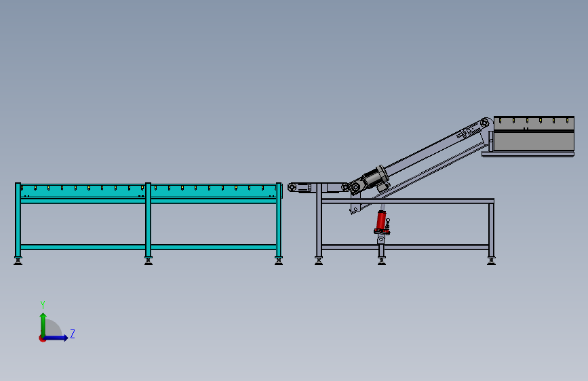The height and width of the screenshot is (381, 588).
Task: Select the green Y axis arrow
Action: coord(43,325)
